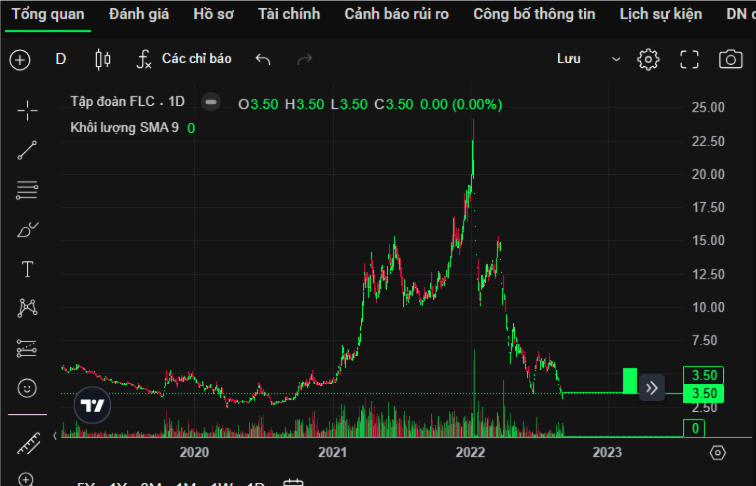Open the candlestick chart style menu

click(x=102, y=59)
